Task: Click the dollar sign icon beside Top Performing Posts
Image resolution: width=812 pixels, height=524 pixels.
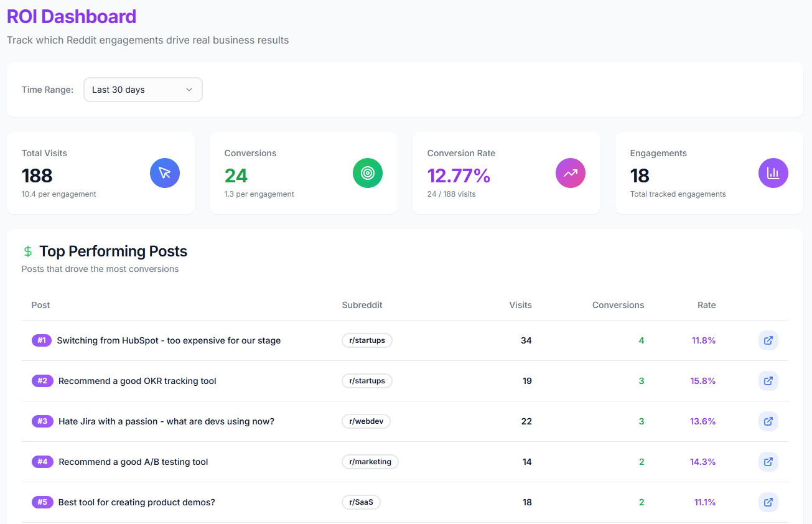Action: [x=28, y=251]
